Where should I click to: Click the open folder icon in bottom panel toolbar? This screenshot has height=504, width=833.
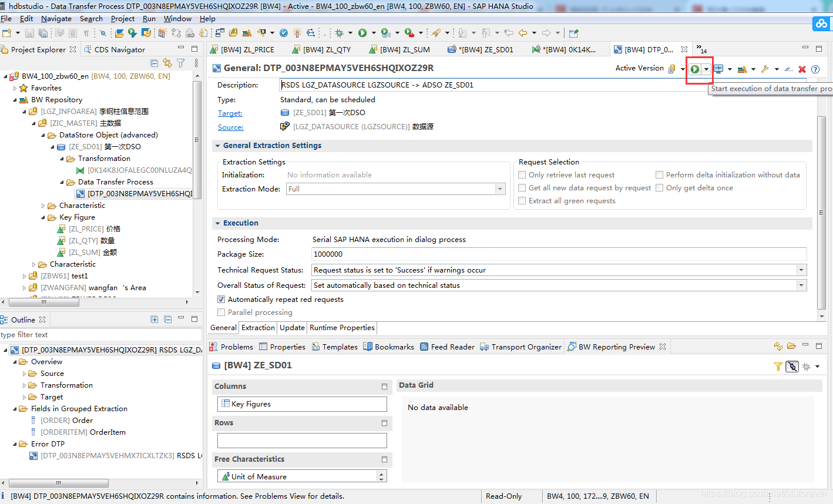pos(791,346)
